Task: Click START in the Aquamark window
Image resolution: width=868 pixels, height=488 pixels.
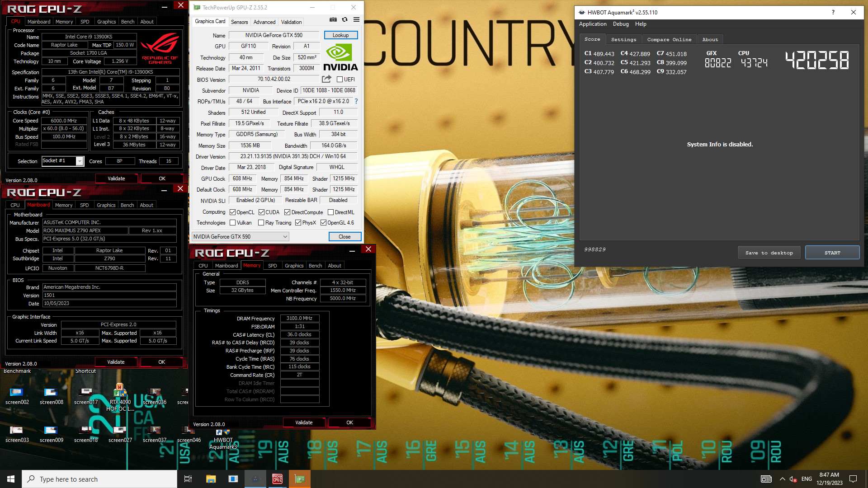Action: tap(832, 253)
